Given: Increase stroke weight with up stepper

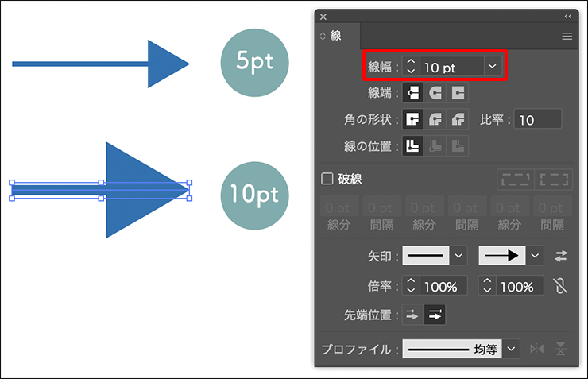Looking at the screenshot, I should 411,62.
